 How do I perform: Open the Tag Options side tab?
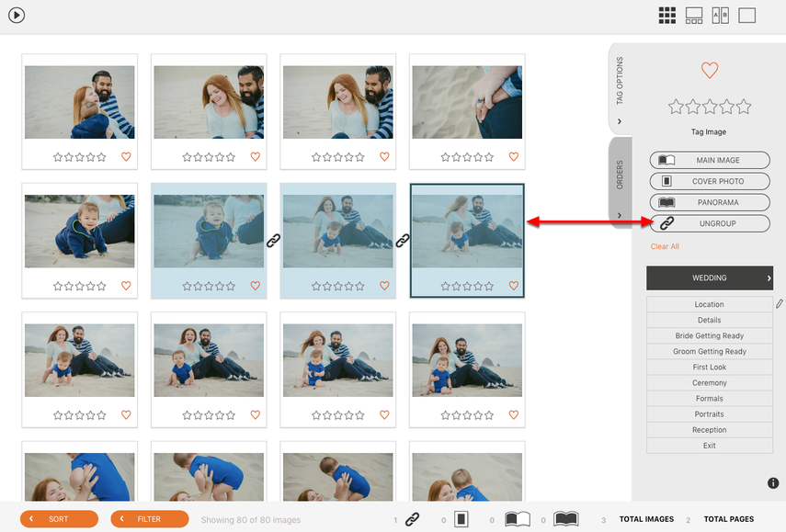point(620,89)
